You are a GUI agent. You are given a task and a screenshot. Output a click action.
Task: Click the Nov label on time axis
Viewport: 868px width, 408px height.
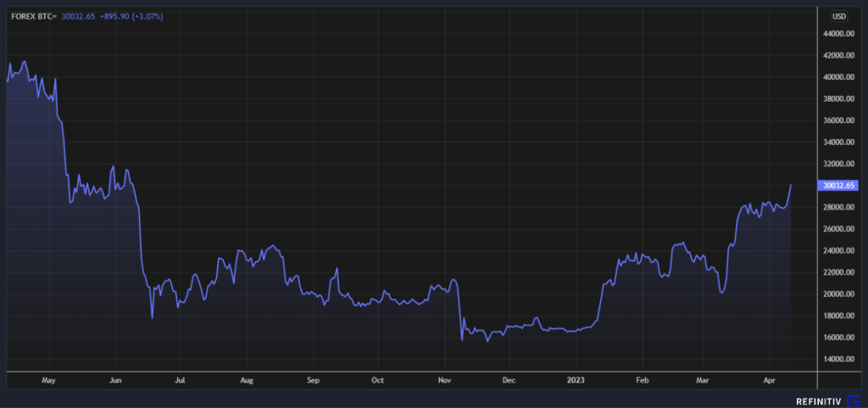445,381
